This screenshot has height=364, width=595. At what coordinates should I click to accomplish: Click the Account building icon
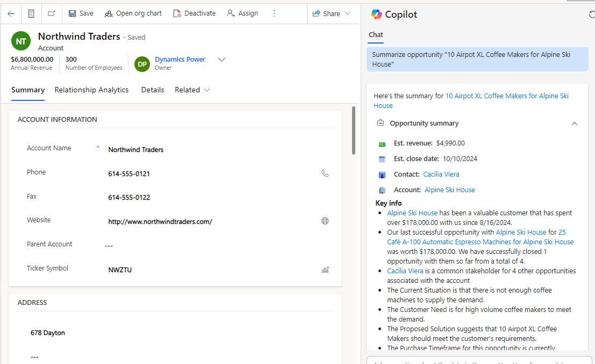pos(382,191)
